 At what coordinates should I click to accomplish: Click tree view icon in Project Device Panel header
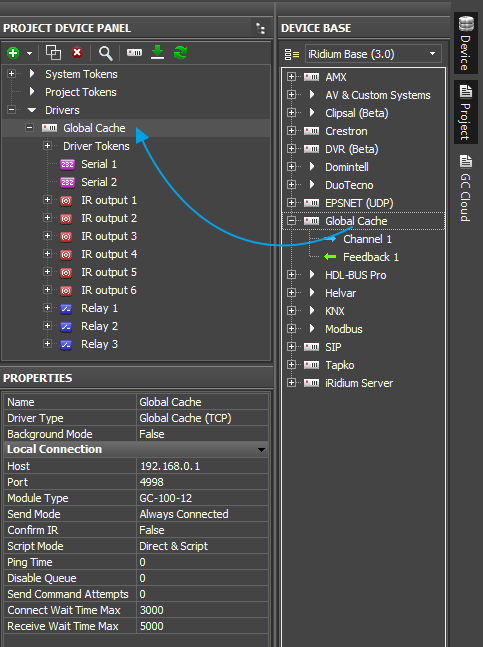point(260,28)
